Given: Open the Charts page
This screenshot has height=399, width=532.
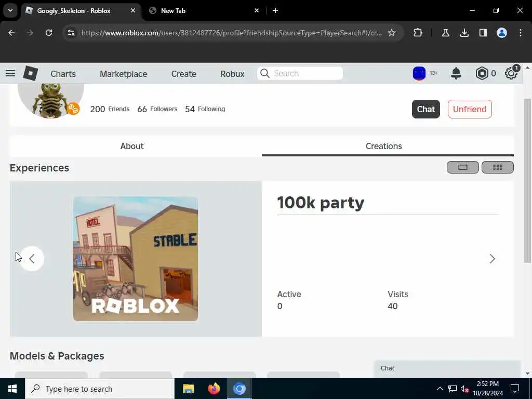Looking at the screenshot, I should [x=63, y=74].
